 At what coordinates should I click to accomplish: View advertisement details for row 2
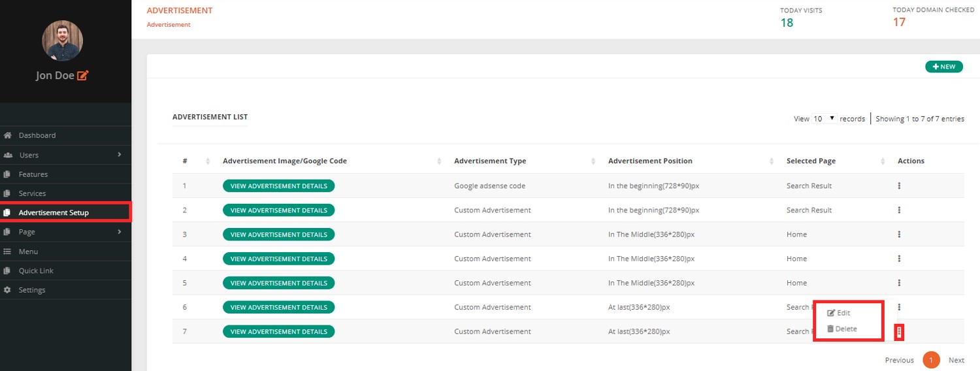(x=278, y=210)
